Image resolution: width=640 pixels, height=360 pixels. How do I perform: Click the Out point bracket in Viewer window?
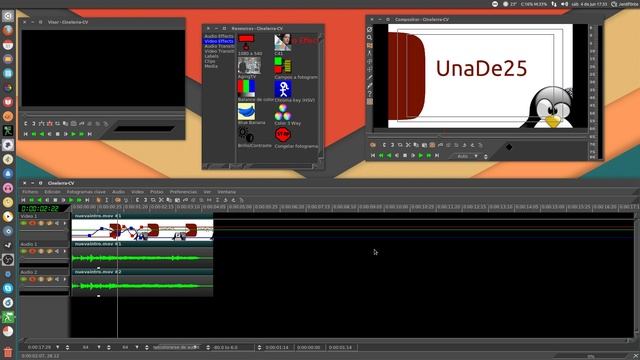tap(33, 123)
